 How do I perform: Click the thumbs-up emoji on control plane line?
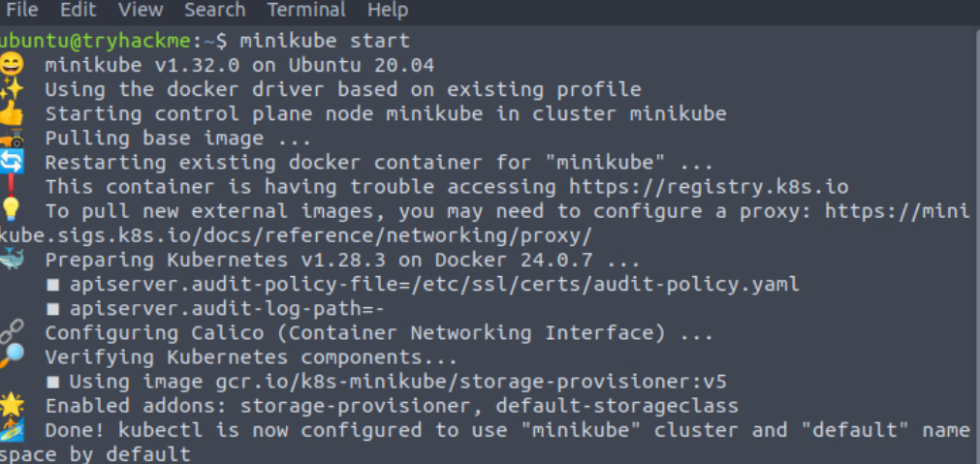[10, 113]
